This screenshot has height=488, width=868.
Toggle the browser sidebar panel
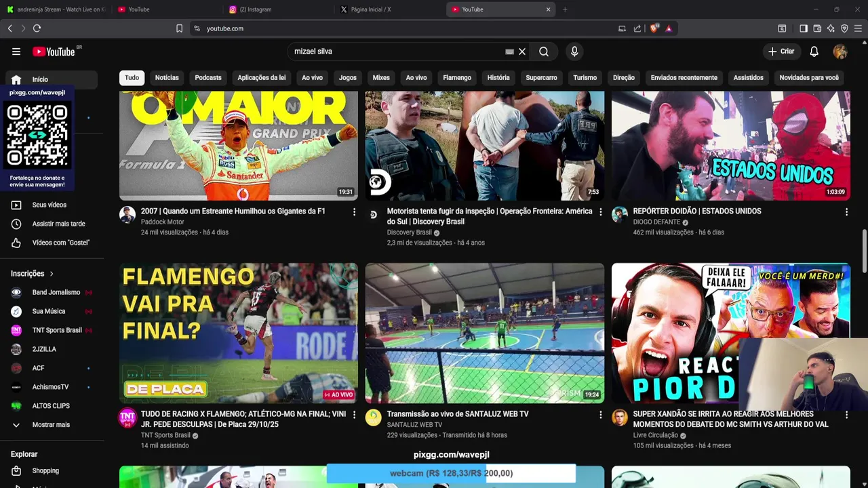click(804, 28)
